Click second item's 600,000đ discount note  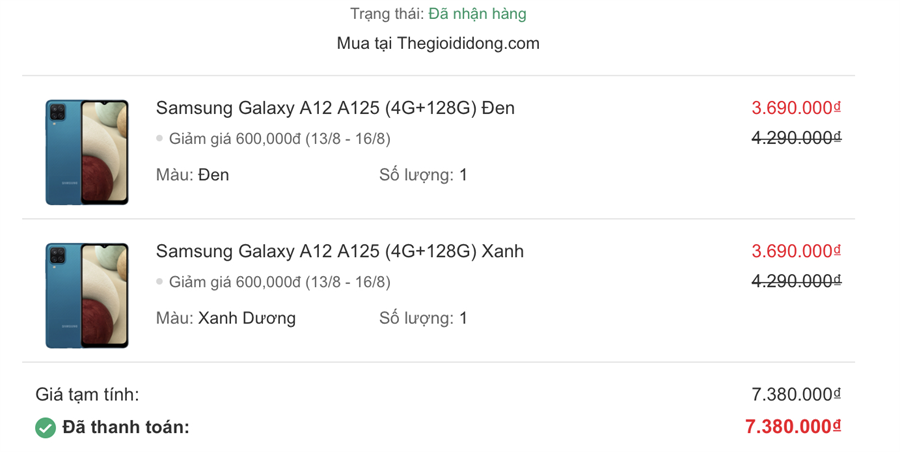(279, 282)
